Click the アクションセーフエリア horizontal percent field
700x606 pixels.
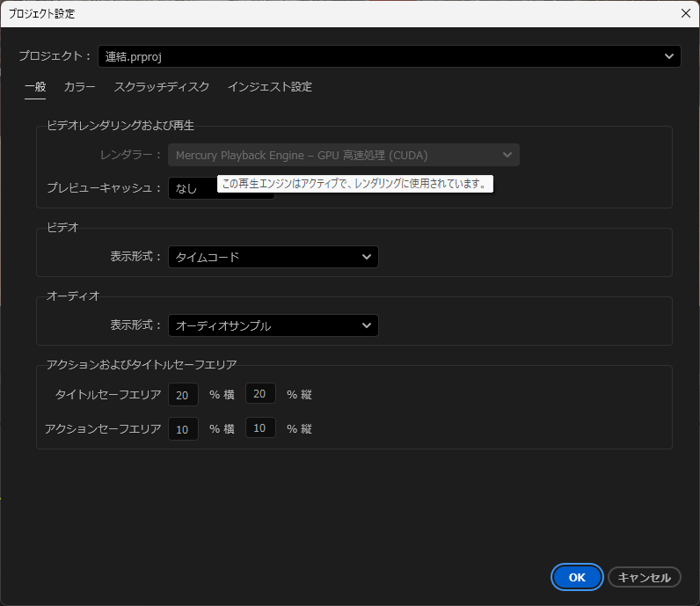pos(183,429)
